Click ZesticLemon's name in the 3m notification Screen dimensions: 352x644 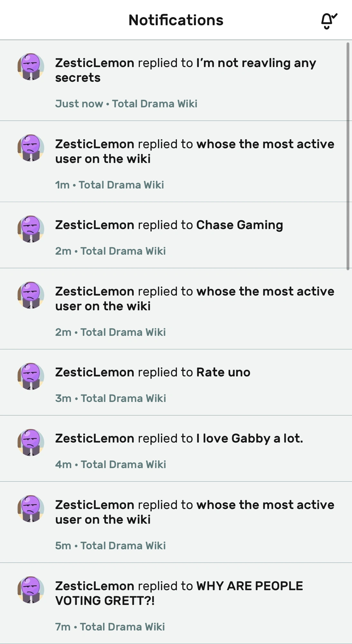click(94, 372)
